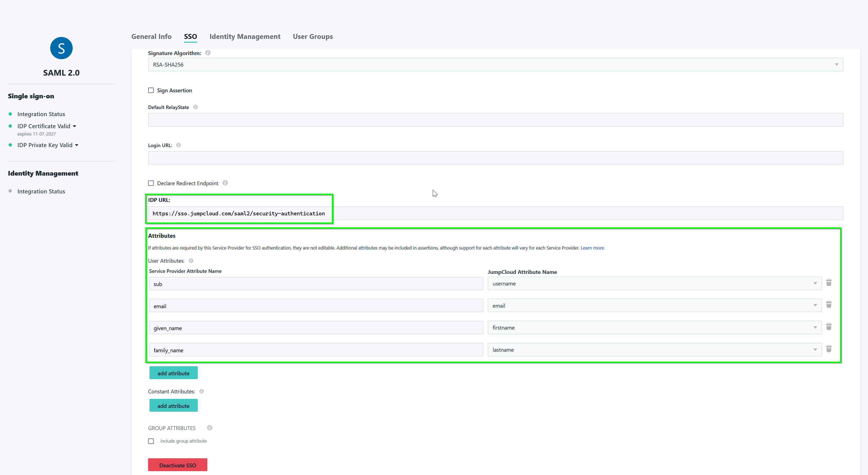Focus the Default RelayState input field
This screenshot has width=868, height=475.
tap(495, 120)
